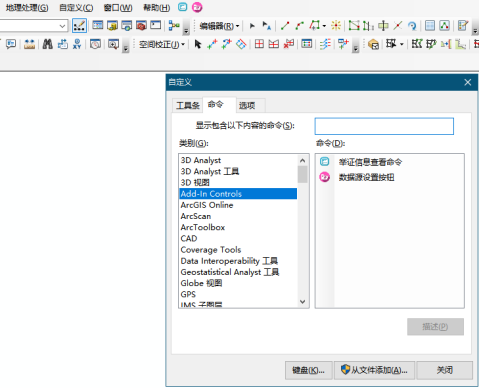Select the Edit tool arrow
Image resolution: width=479 pixels, height=388 pixels.
point(252,26)
